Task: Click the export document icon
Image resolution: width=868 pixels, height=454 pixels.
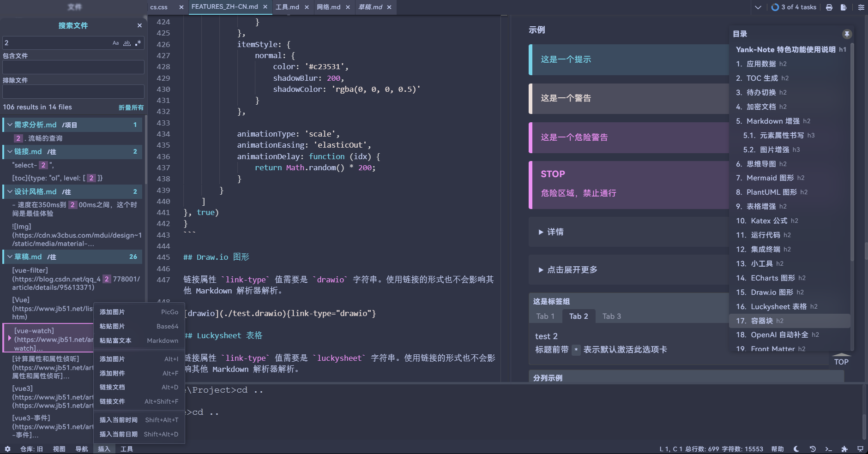Action: (x=844, y=7)
